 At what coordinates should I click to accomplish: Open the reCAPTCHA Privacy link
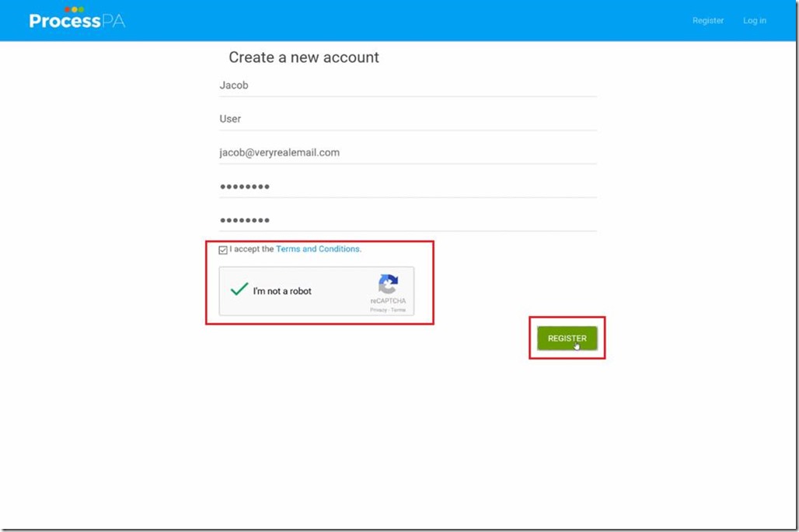(x=378, y=310)
